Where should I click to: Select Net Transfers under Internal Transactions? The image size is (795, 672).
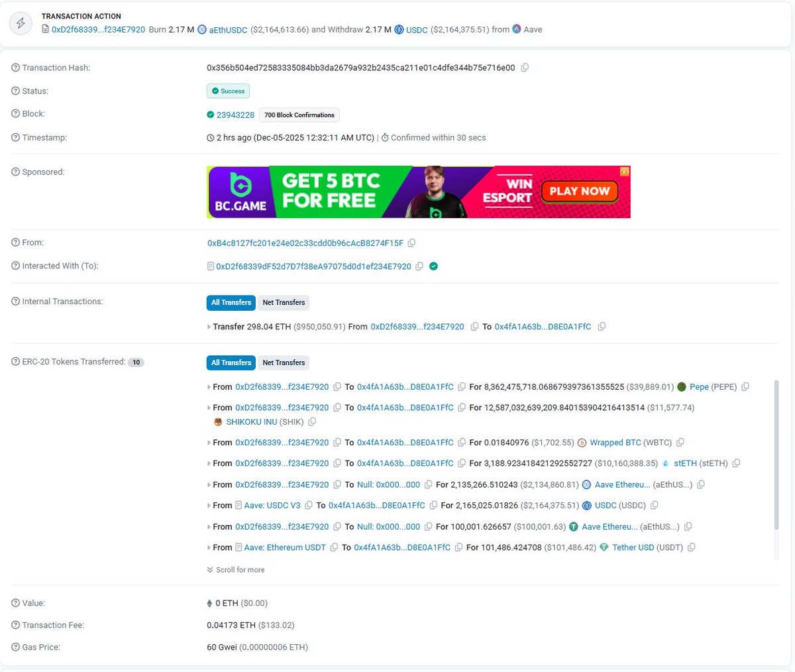click(x=284, y=303)
